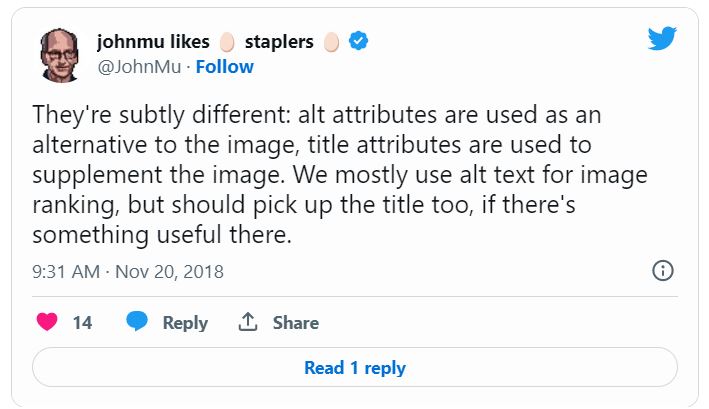The height and width of the screenshot is (409, 709).
Task: Click the share upload arrow icon
Action: point(248,321)
